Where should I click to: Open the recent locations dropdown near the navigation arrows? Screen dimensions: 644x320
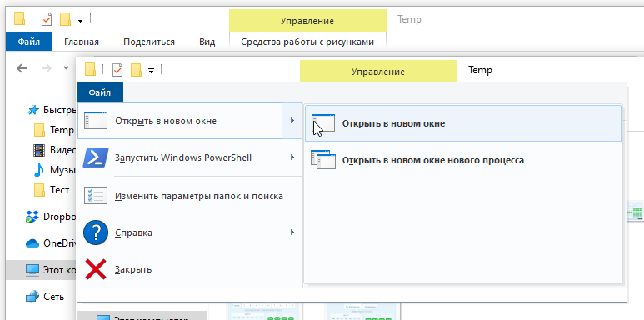pyautogui.click(x=66, y=67)
